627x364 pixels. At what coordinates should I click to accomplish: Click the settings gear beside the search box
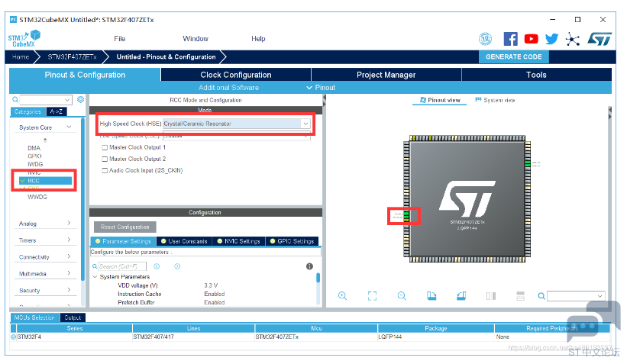click(80, 100)
